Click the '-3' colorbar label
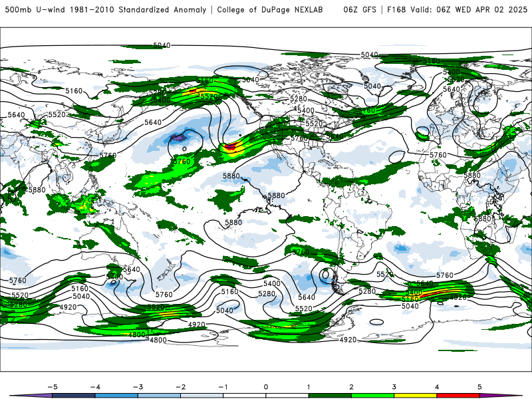Viewport: 532px width, 399px height. point(138,387)
